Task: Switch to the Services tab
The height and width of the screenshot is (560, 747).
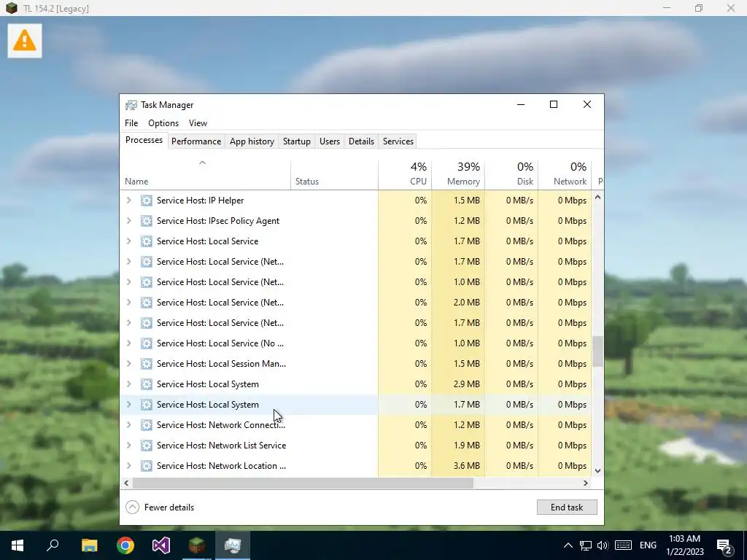Action: pyautogui.click(x=398, y=141)
